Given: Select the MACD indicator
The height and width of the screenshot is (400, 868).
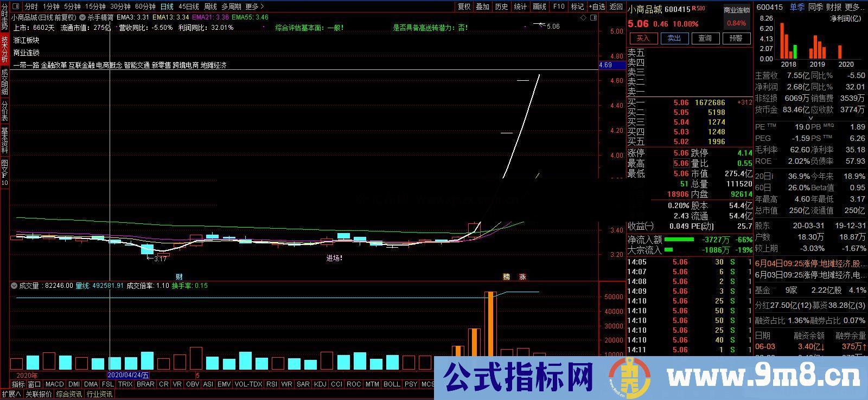Looking at the screenshot, I should tap(55, 384).
